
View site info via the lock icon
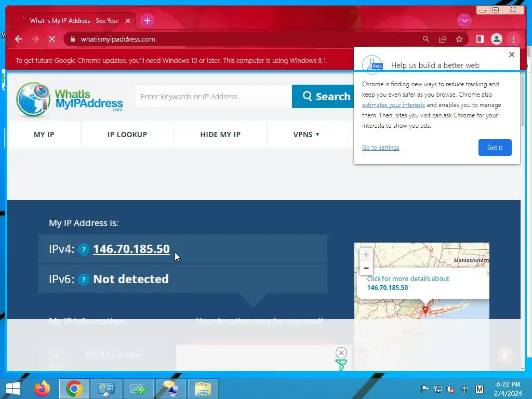point(72,39)
